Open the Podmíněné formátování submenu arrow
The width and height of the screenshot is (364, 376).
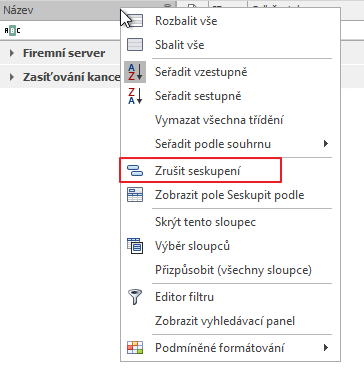coord(326,348)
